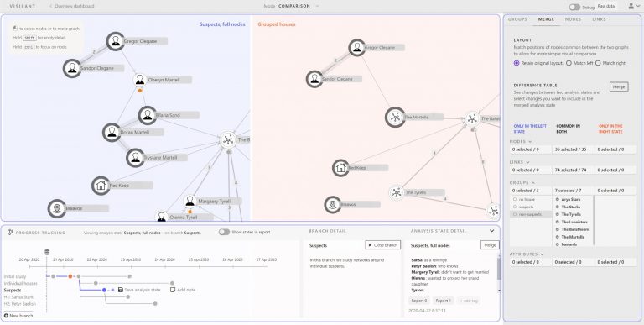This screenshot has width=644, height=325.
Task: Select Red Keep node in Grouped houses graph
Action: [340, 168]
